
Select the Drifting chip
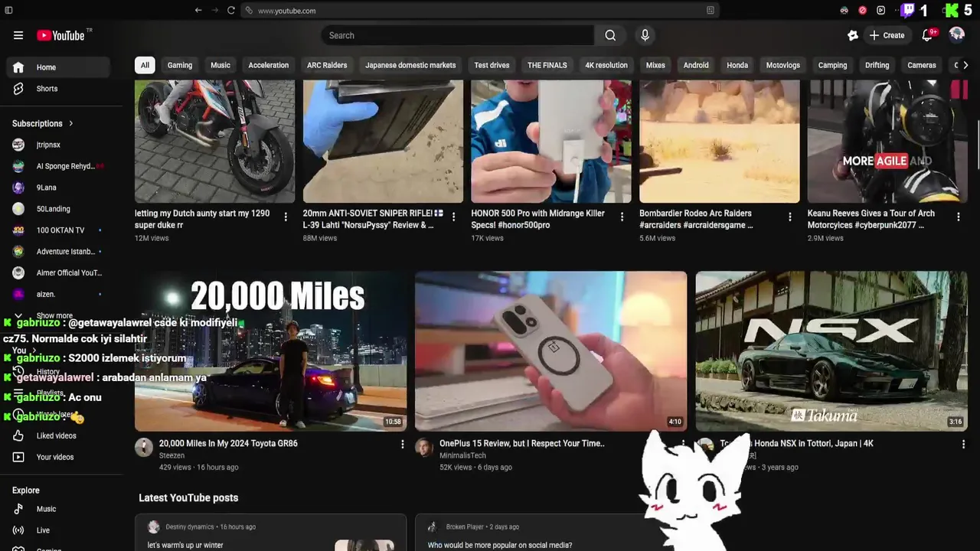[x=877, y=65]
